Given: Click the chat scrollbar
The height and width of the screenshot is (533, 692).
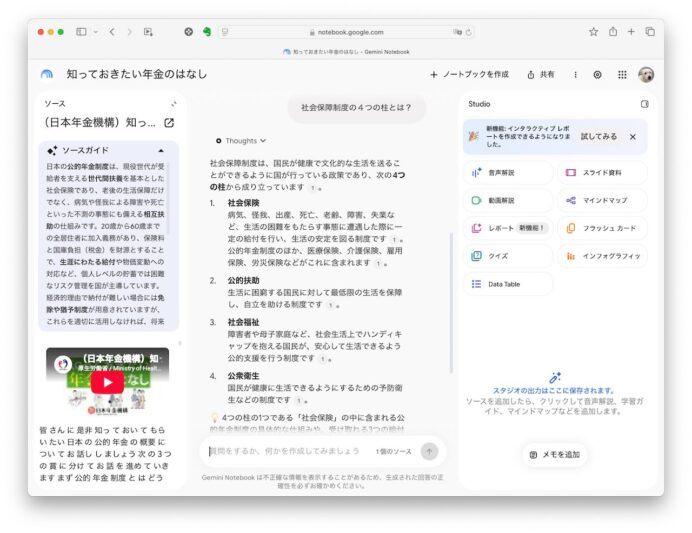Looking at the screenshot, I should coord(451,304).
